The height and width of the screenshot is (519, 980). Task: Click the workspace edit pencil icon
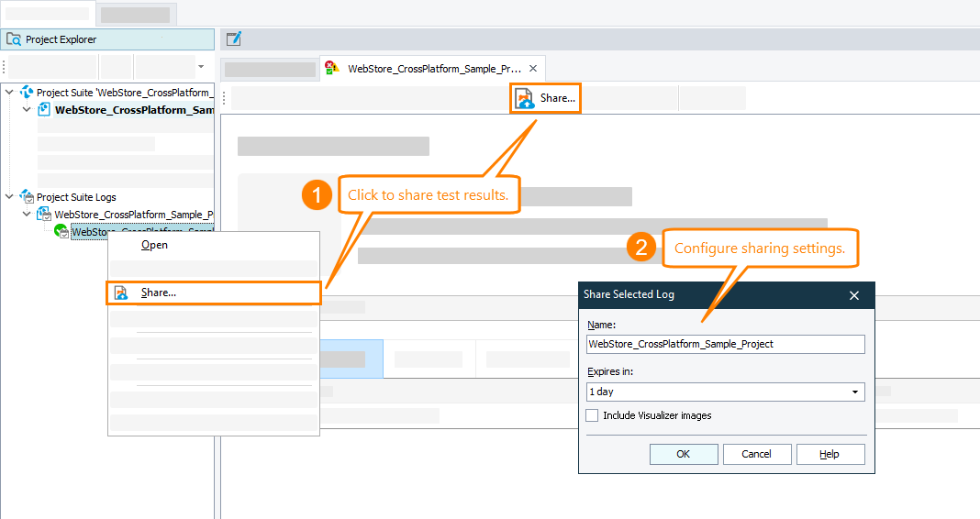click(233, 39)
